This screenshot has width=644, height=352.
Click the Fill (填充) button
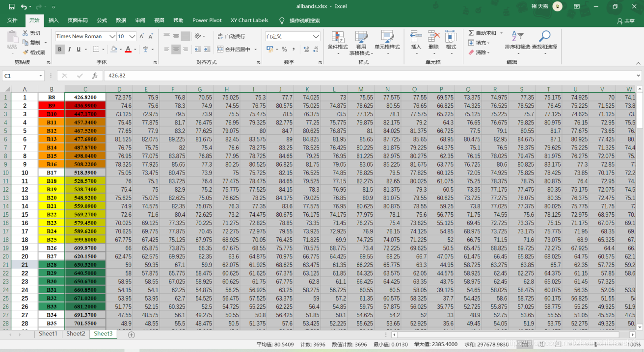479,43
